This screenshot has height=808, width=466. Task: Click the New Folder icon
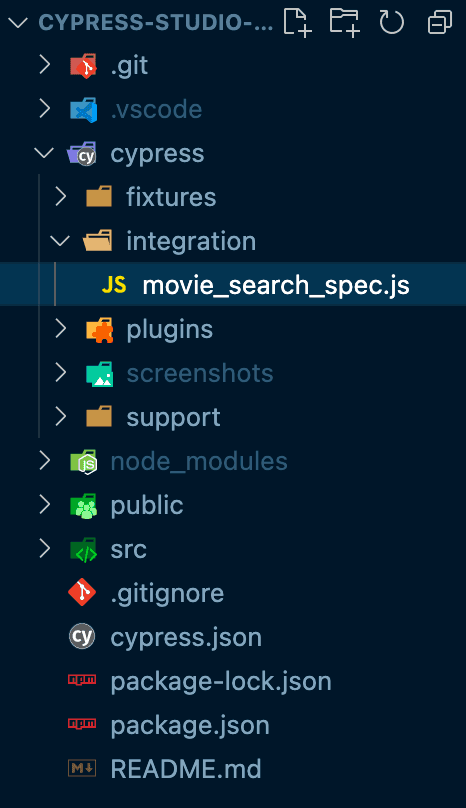pos(344,23)
